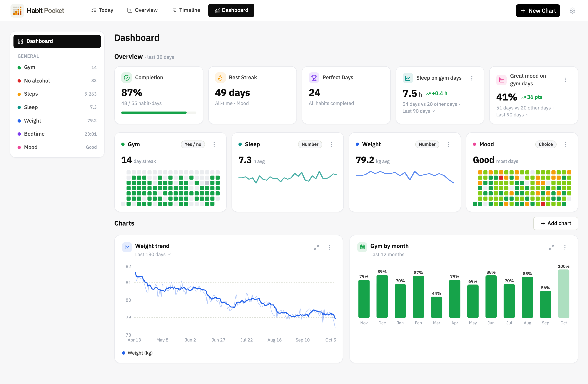
Task: Click the Gym by month calendar icon
Action: tap(362, 247)
